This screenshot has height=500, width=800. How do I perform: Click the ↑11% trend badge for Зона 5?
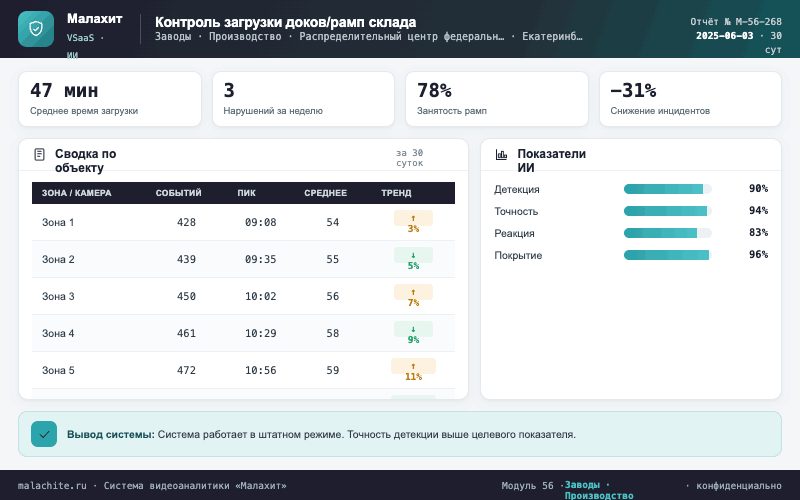click(x=413, y=371)
